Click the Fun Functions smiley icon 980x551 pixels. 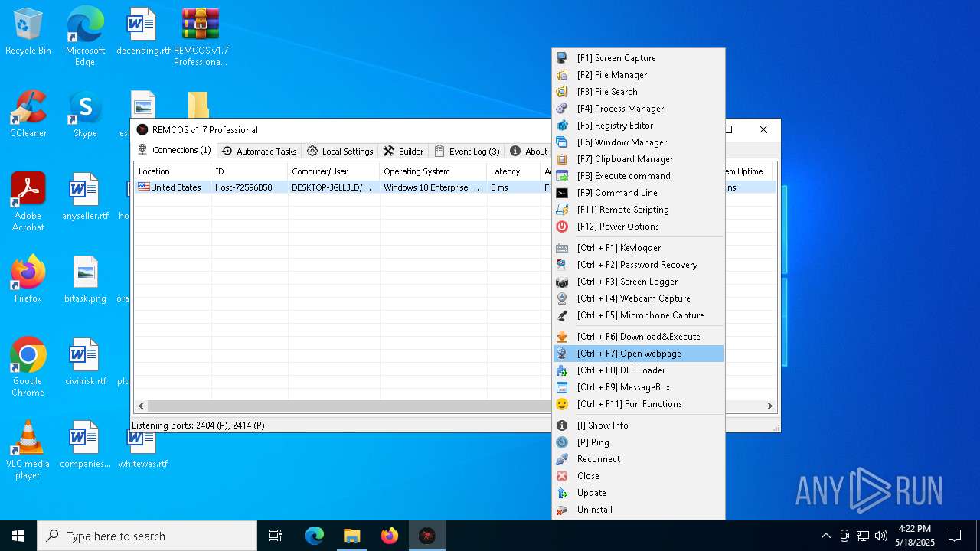(562, 404)
